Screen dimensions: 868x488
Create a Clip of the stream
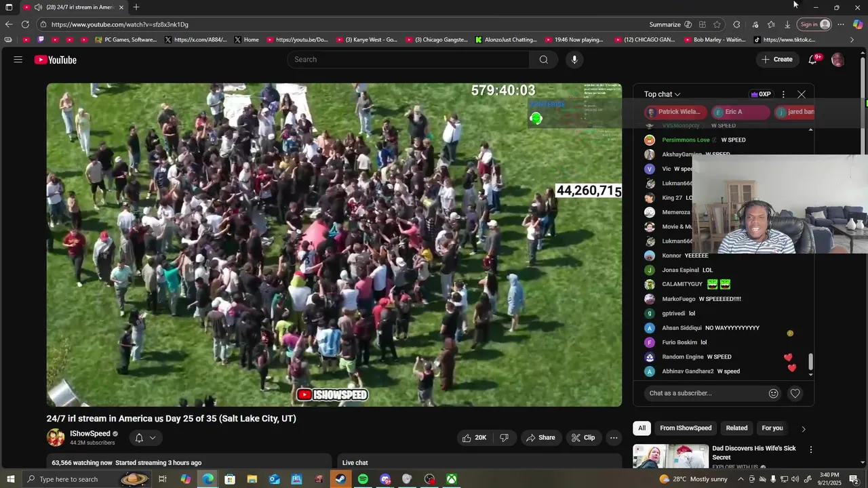pyautogui.click(x=583, y=438)
